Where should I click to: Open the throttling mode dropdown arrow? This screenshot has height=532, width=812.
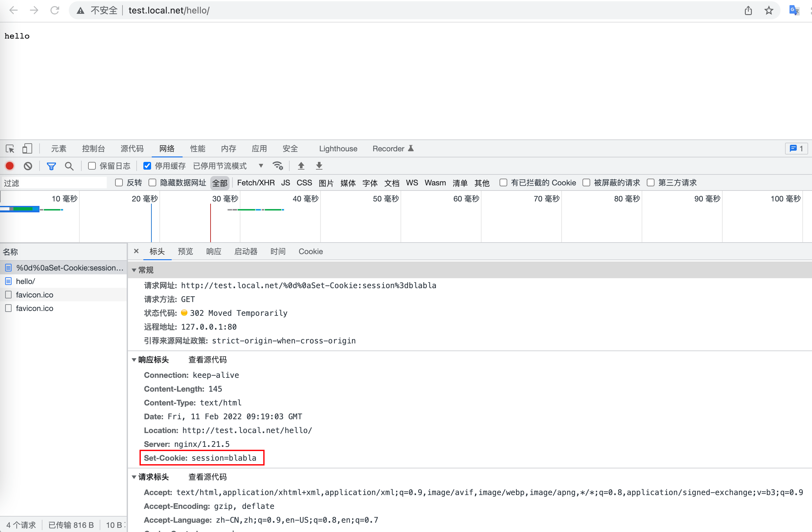[x=261, y=166]
